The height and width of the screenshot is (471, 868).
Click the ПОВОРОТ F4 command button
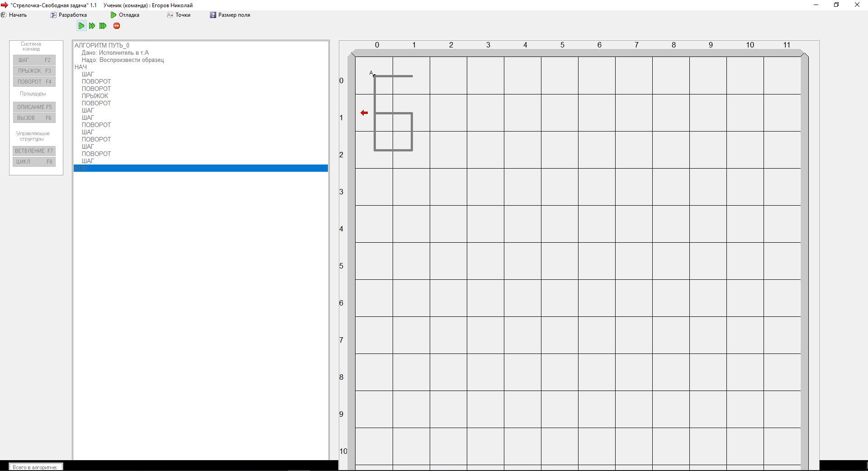(x=34, y=82)
